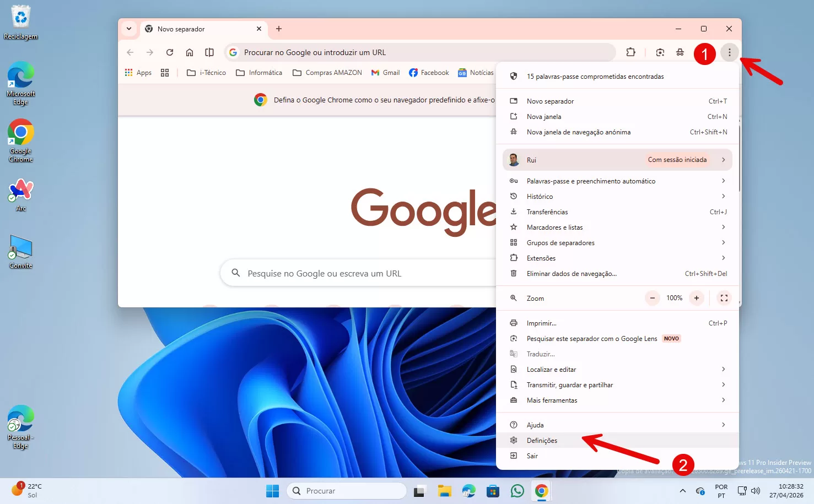
Task: Open WhatsApp from the taskbar
Action: 517,491
